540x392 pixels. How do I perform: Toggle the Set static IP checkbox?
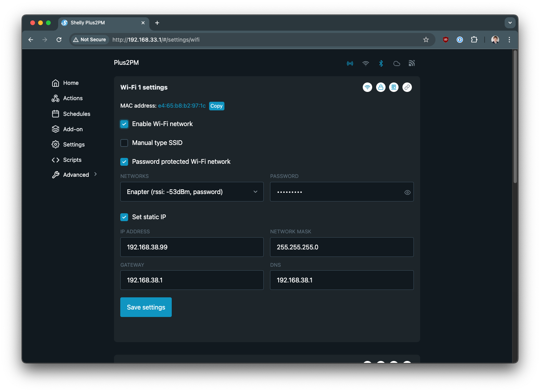coord(124,217)
